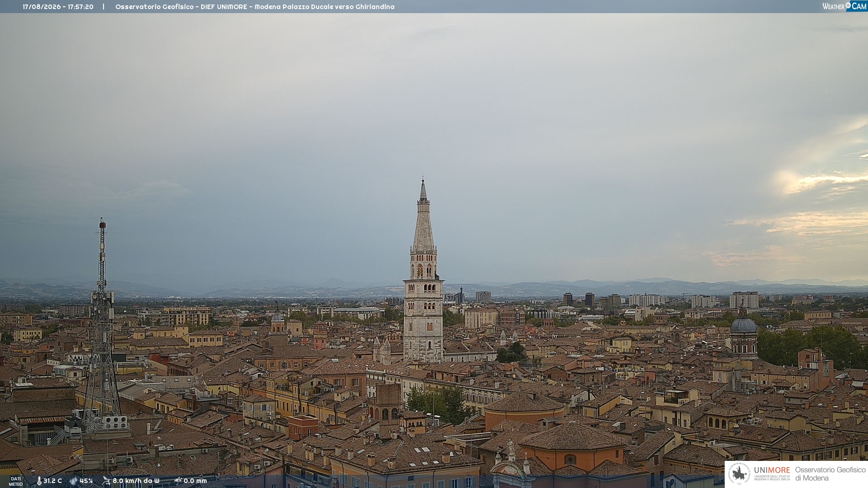Click the WeatherCAM logo
The height and width of the screenshot is (488, 868).
(844, 6)
